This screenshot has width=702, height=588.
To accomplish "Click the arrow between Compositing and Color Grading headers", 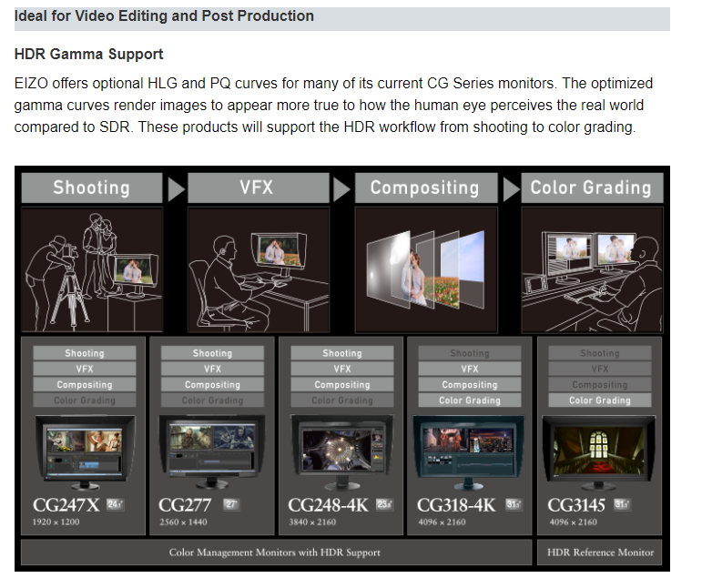I will pos(512,188).
